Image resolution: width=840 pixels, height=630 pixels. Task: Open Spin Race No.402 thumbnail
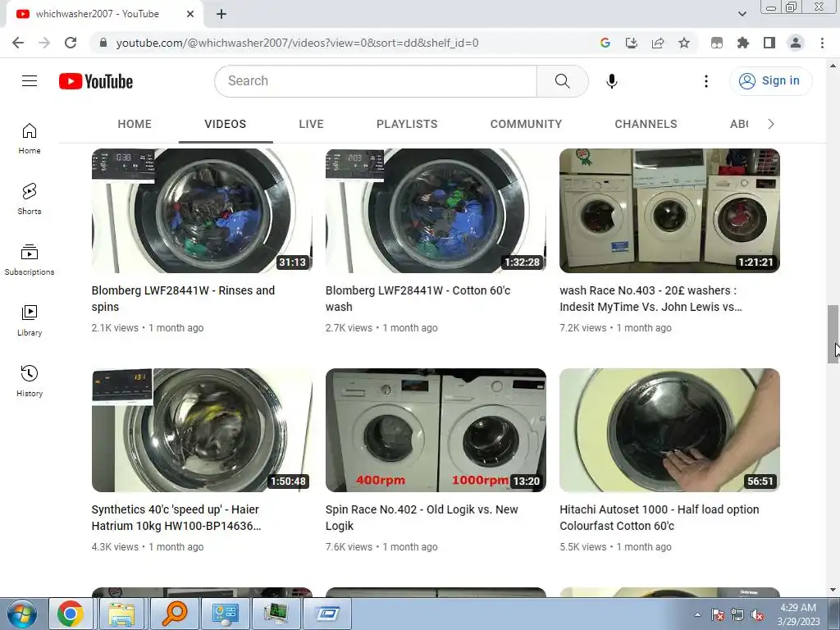pyautogui.click(x=436, y=430)
